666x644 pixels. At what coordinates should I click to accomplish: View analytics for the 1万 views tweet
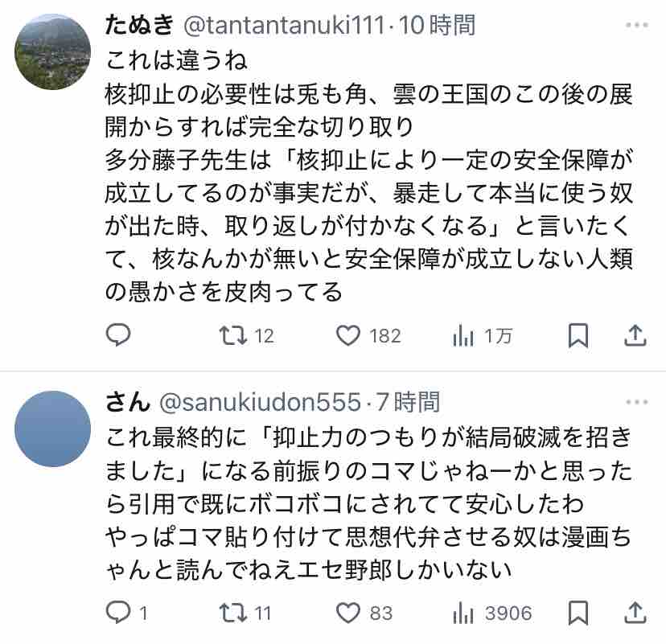click(x=463, y=336)
